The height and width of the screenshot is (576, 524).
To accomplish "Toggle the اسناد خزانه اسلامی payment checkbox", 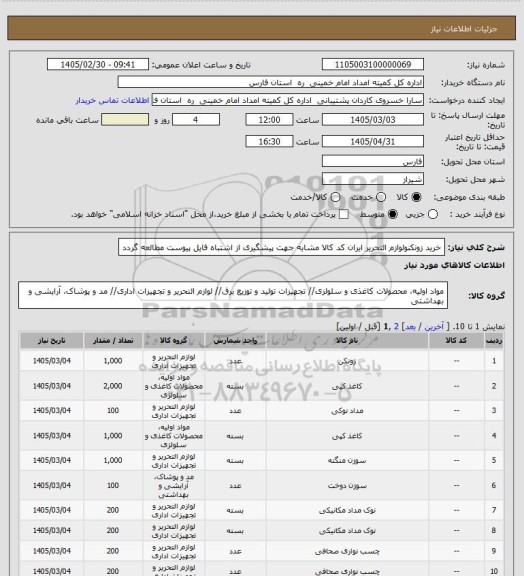I will (x=344, y=214).
